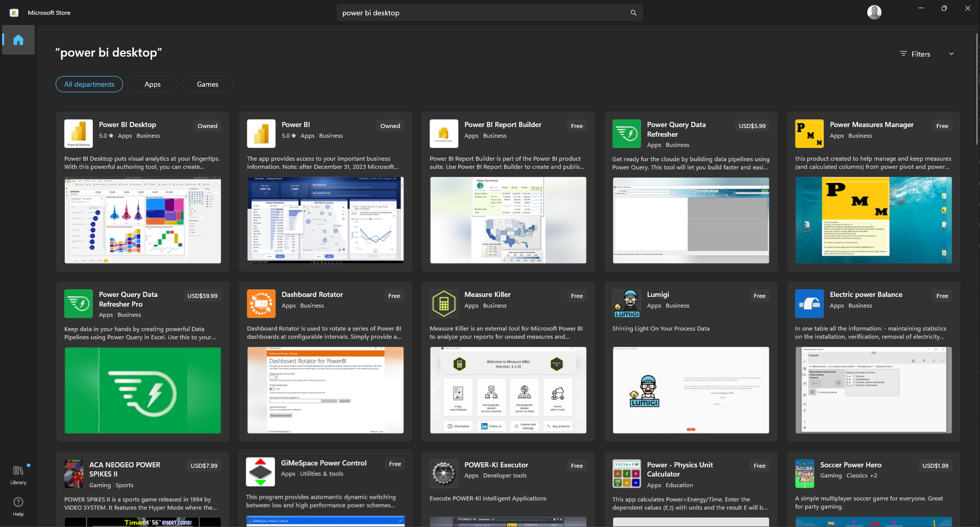This screenshot has height=527, width=980.
Task: Click the Filters lines icon
Action: tap(903, 54)
